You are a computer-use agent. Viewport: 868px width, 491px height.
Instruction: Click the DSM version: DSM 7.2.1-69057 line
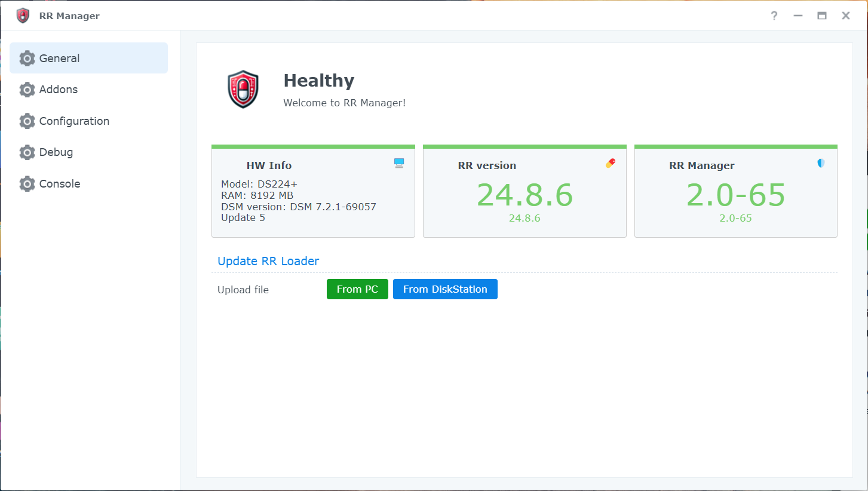click(299, 207)
